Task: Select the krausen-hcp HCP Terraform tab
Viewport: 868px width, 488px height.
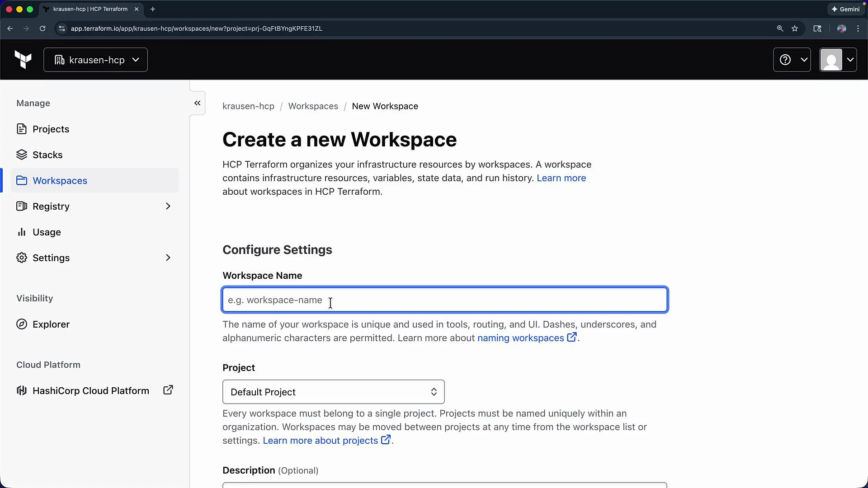Action: point(90,9)
